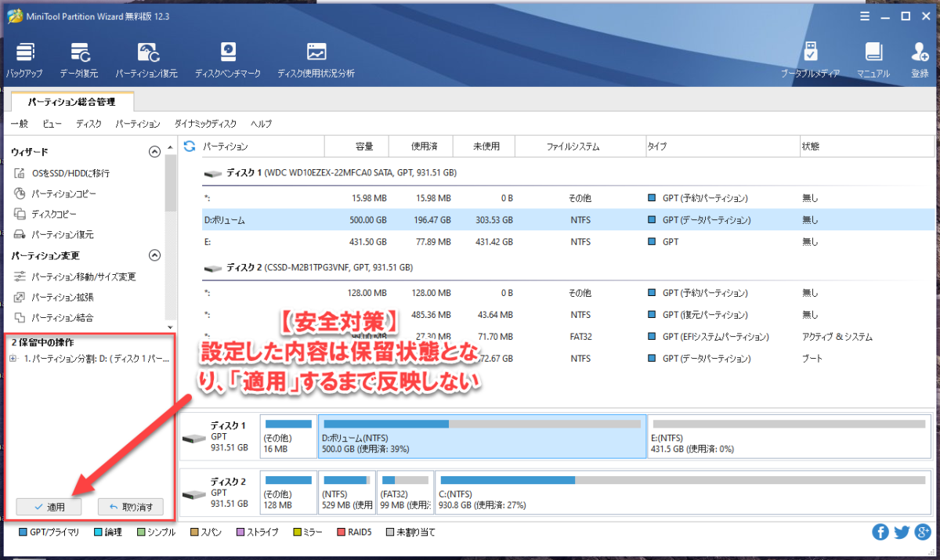Click the GPT/プライマリ legend swatch

(22, 533)
